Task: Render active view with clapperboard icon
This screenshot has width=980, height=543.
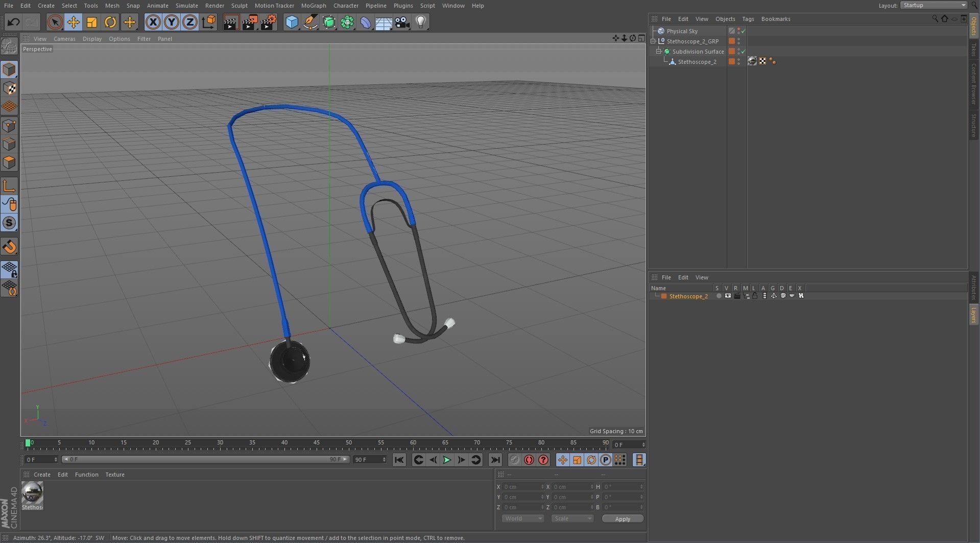Action: click(x=231, y=22)
